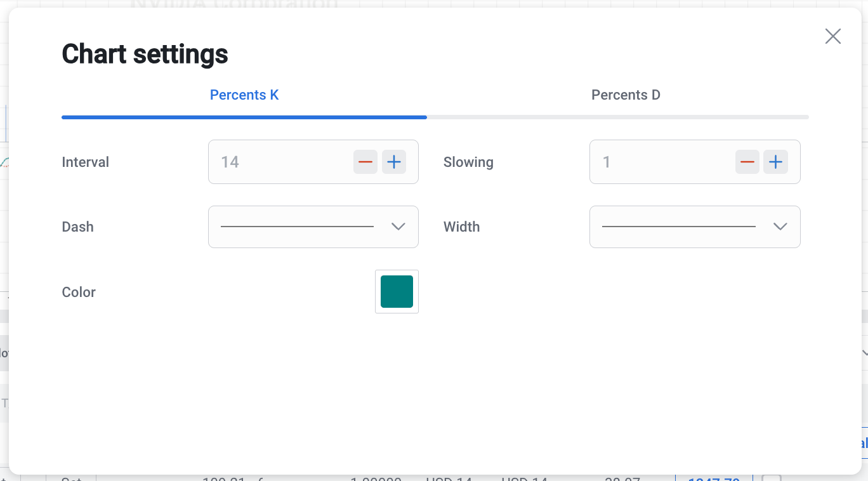Click the Color label text
This screenshot has height=481, width=868.
coord(79,293)
